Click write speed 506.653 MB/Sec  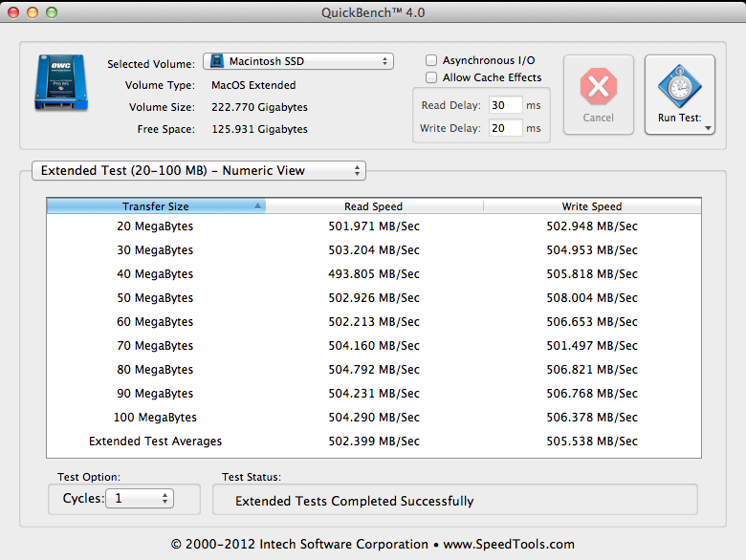click(x=592, y=322)
